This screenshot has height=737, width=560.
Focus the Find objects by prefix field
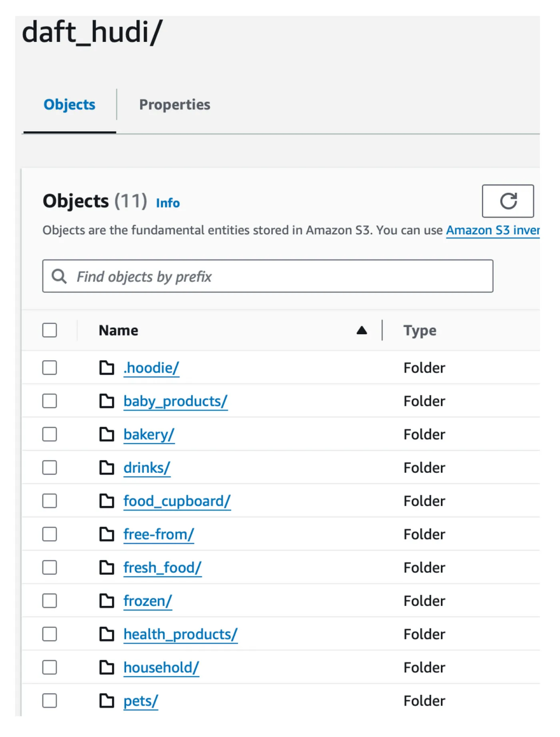tap(280, 276)
